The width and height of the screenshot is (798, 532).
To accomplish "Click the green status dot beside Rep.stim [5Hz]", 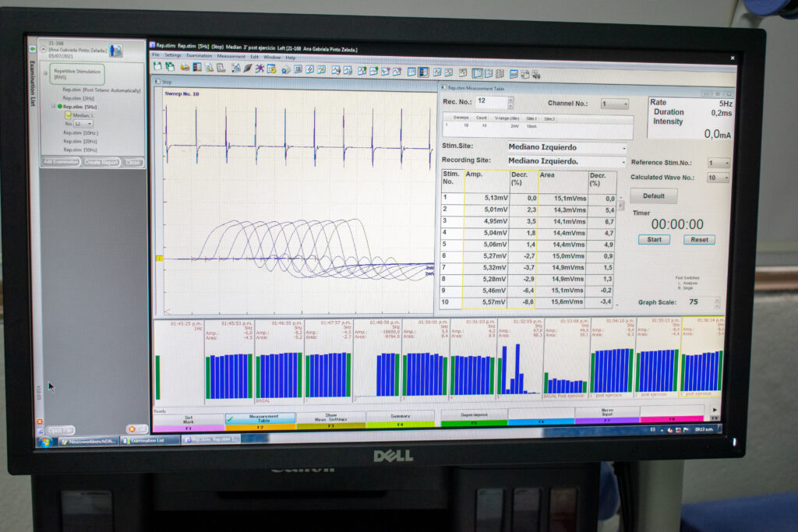I will pyautogui.click(x=59, y=107).
